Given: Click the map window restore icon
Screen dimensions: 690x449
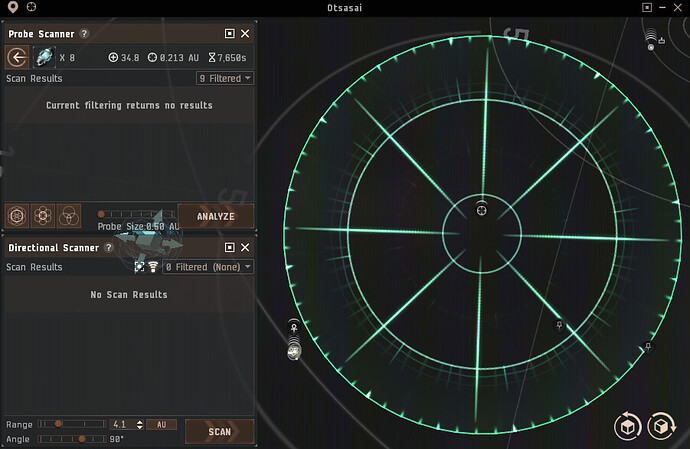Looking at the screenshot, I should (647, 7).
